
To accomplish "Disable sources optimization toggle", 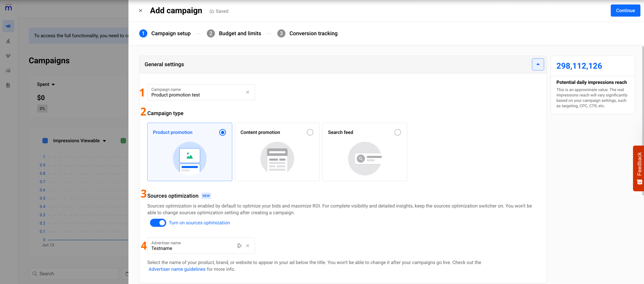I will (158, 223).
